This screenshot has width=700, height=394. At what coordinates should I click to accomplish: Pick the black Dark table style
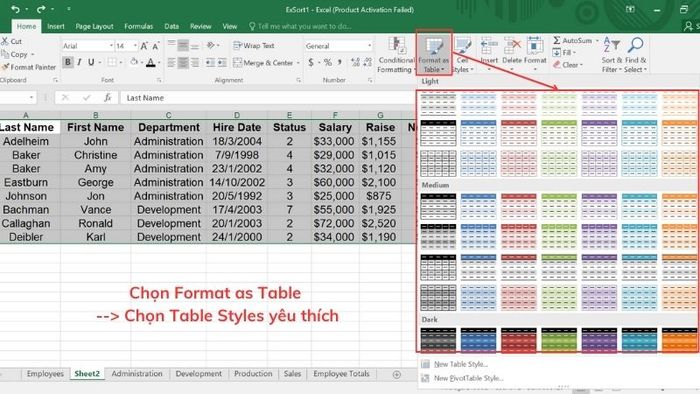(x=438, y=340)
